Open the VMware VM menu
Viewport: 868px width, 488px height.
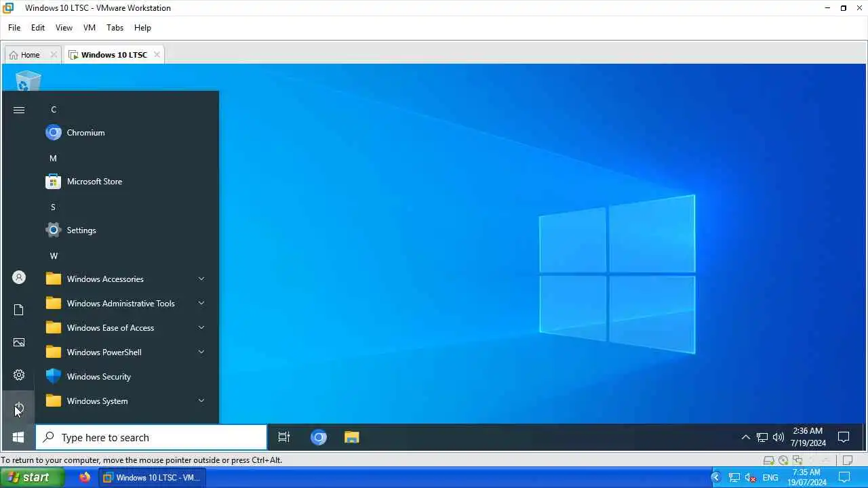click(90, 28)
